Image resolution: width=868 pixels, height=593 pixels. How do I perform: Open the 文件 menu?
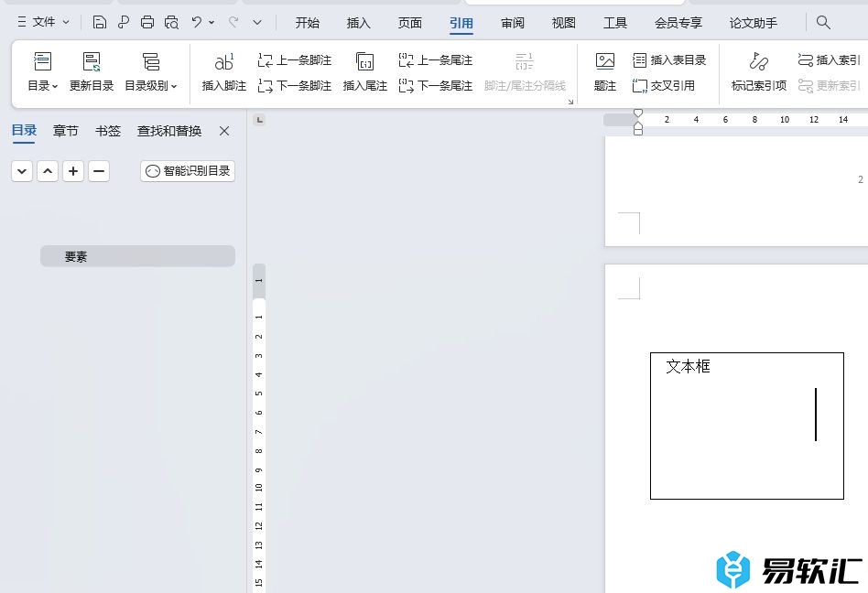pos(44,22)
